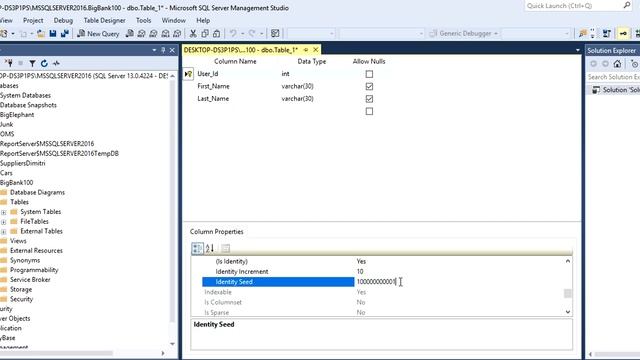This screenshot has height=360, width=640.
Task: Click the Paste icon in toolbar
Action: click(x=217, y=33)
